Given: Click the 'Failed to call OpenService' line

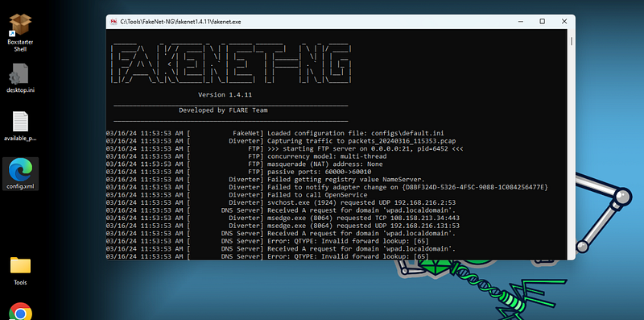Looking at the screenshot, I should [237, 195].
